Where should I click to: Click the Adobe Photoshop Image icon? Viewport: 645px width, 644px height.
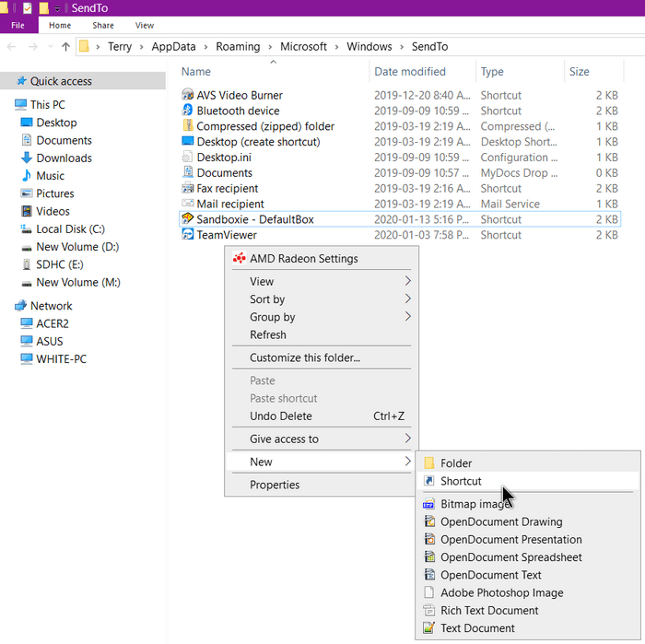click(x=429, y=592)
